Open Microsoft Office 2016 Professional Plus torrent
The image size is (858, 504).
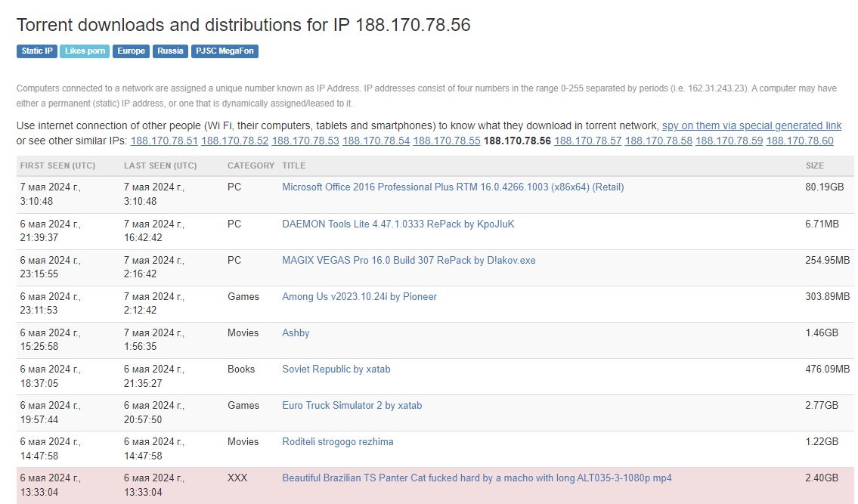453,187
